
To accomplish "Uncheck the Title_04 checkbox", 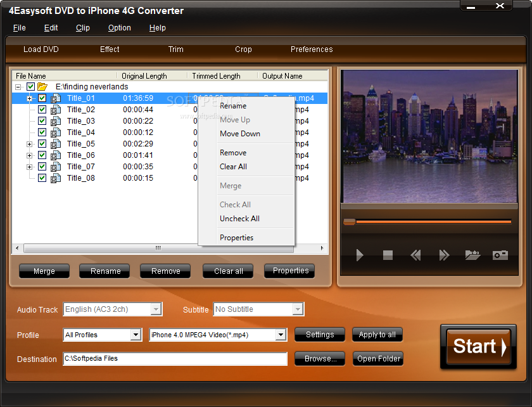I will tap(42, 132).
